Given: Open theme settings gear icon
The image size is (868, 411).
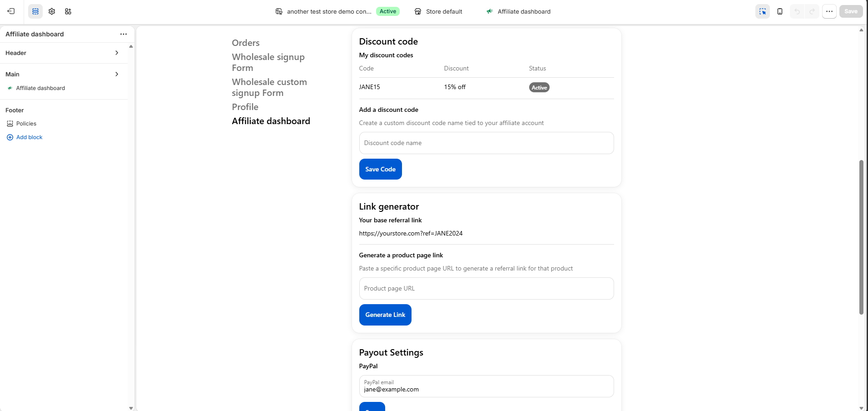Looking at the screenshot, I should point(52,11).
